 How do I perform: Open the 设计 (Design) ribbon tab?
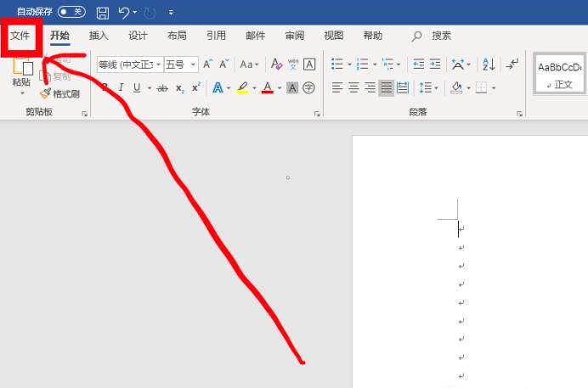(x=138, y=36)
